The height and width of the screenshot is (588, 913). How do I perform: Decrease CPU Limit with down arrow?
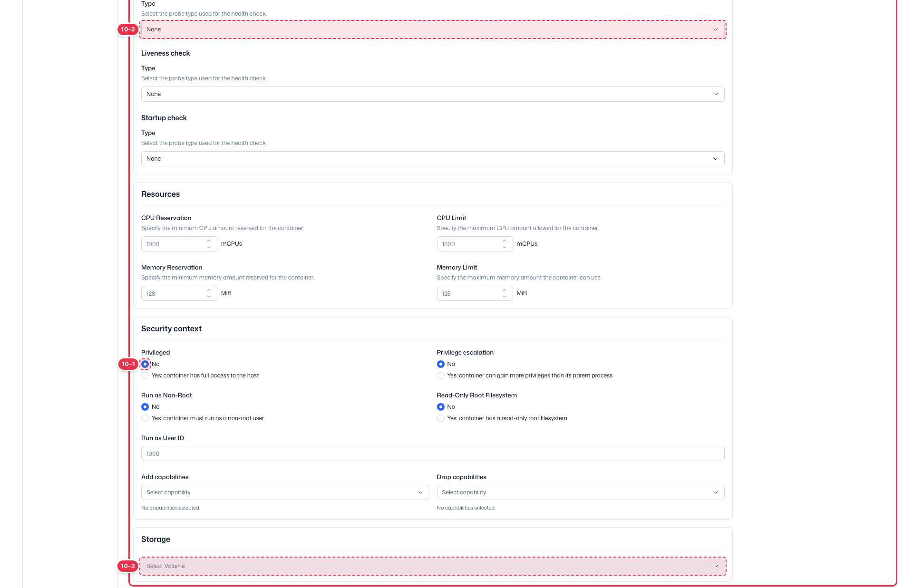coord(505,247)
